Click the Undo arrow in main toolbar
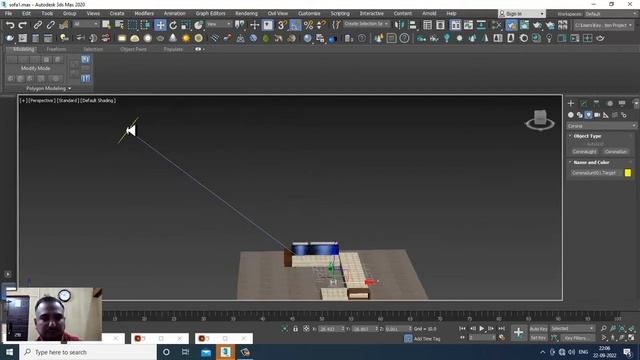This screenshot has height=360, width=640. pyautogui.click(x=10, y=25)
